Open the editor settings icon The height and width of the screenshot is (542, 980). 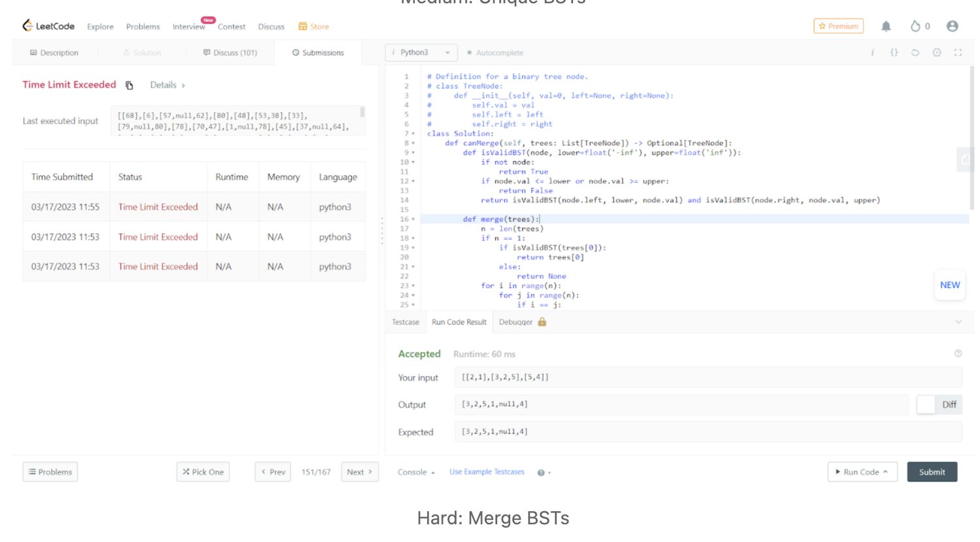click(x=936, y=52)
